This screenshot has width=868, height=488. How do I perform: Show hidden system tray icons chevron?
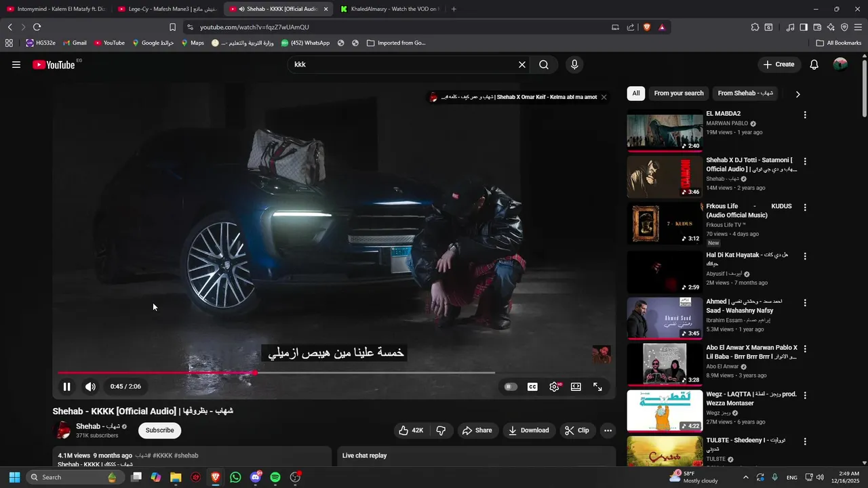click(745, 477)
